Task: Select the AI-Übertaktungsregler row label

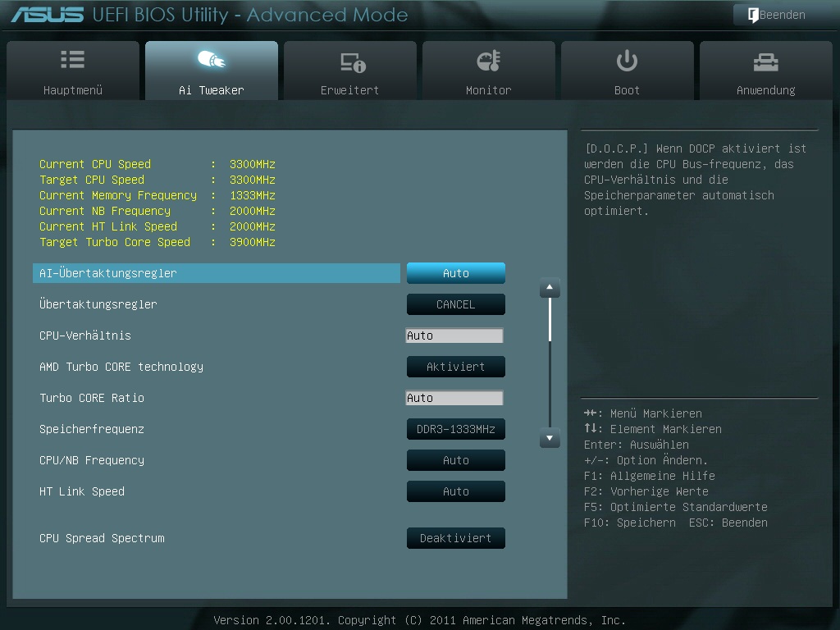Action: 107,273
